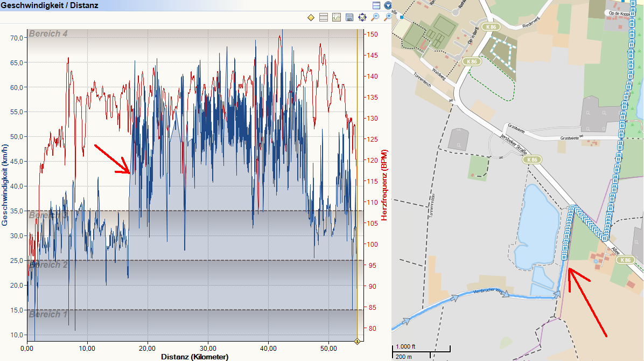The height and width of the screenshot is (361, 644).
Task: Open the chart data selection icon
Action: click(337, 18)
